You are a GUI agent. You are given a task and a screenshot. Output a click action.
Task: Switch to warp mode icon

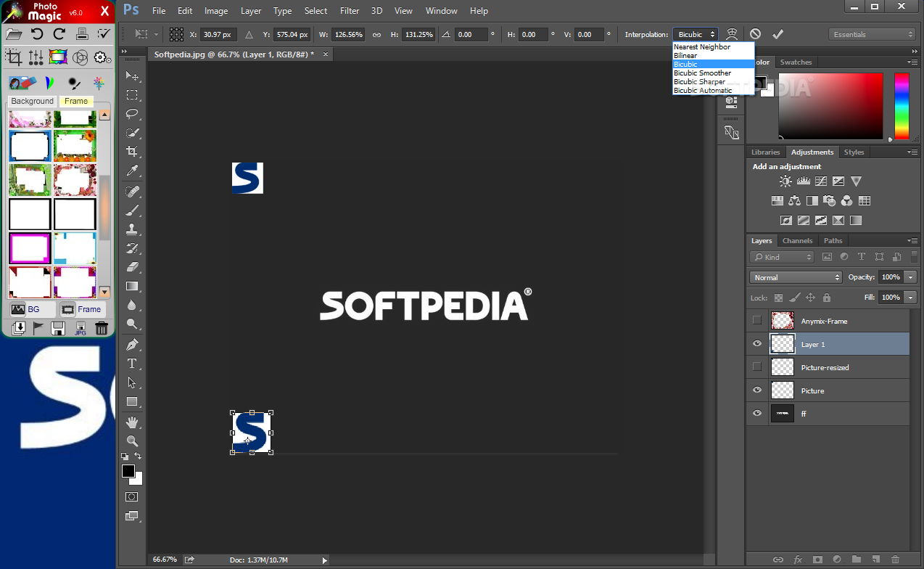[732, 34]
